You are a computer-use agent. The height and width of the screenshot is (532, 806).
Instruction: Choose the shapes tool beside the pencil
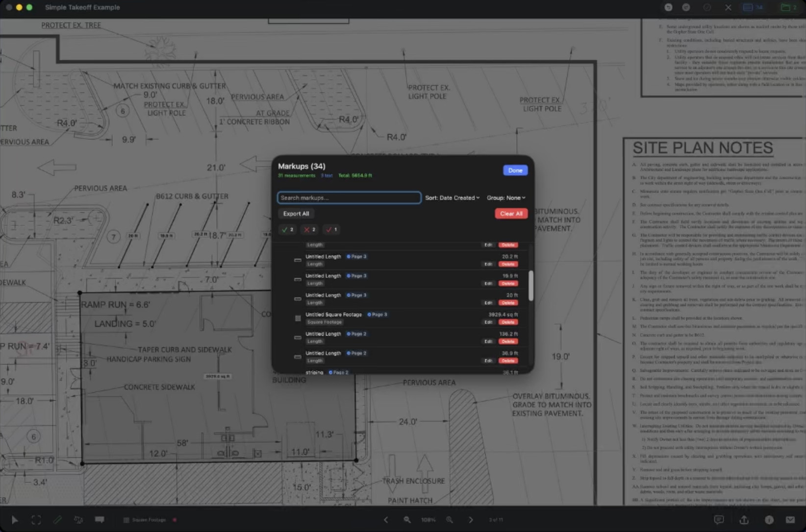pos(78,520)
